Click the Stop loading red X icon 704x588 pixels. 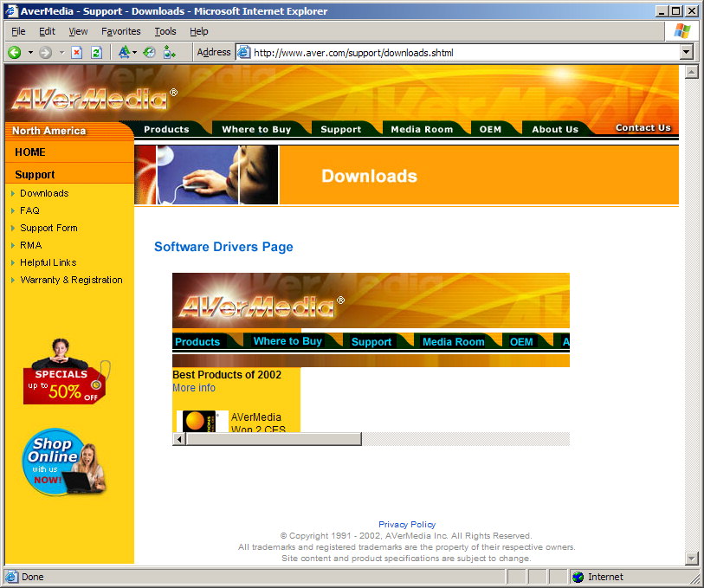coord(76,52)
